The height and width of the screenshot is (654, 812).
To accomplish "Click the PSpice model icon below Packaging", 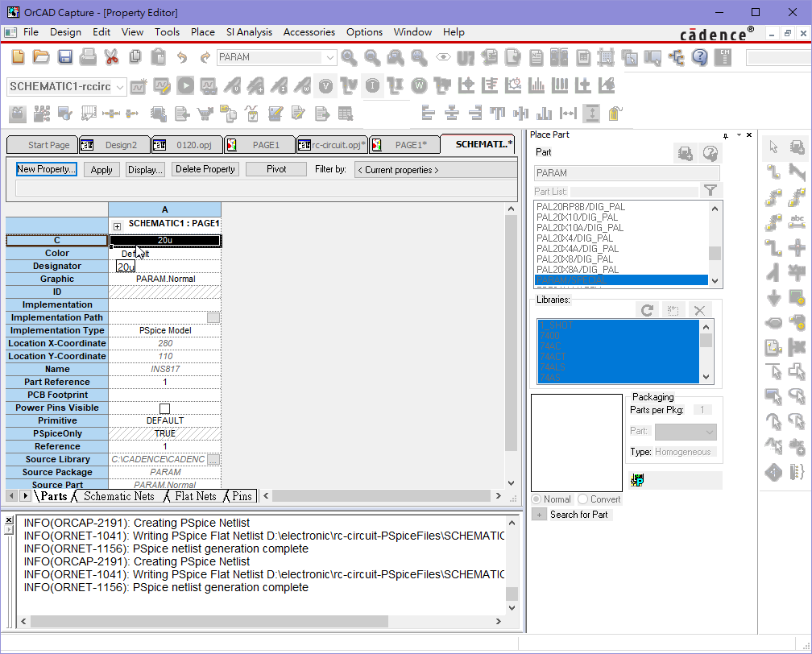I will pos(637,480).
